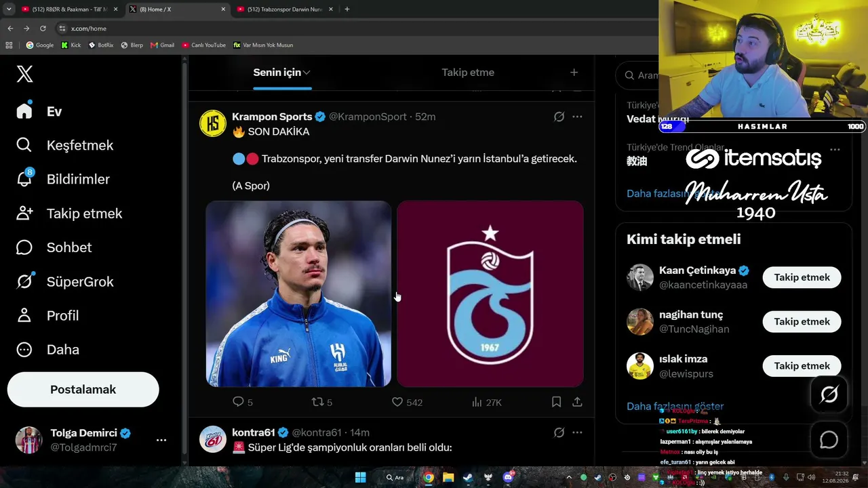Open Steam from the taskbar
Image resolution: width=868 pixels, height=488 pixels.
click(468, 477)
